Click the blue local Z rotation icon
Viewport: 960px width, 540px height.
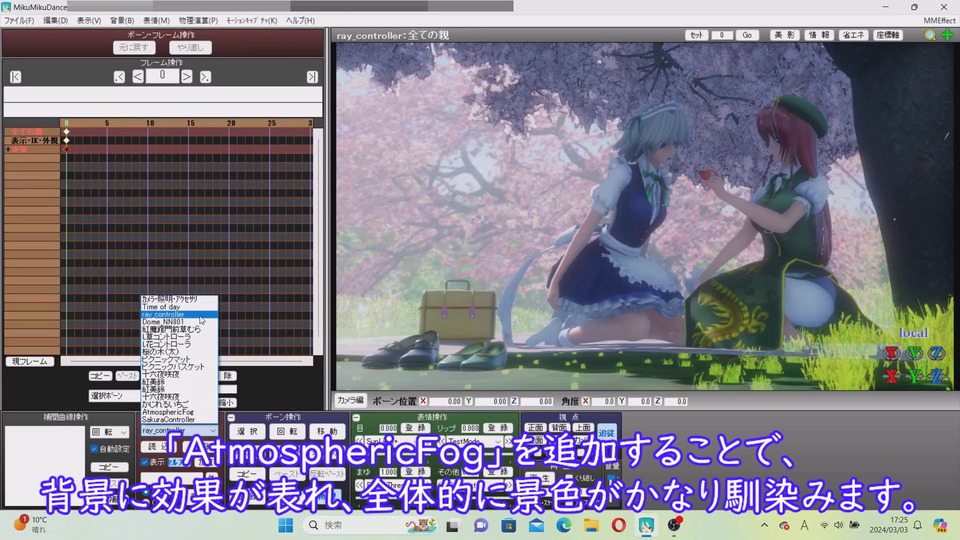point(937,353)
